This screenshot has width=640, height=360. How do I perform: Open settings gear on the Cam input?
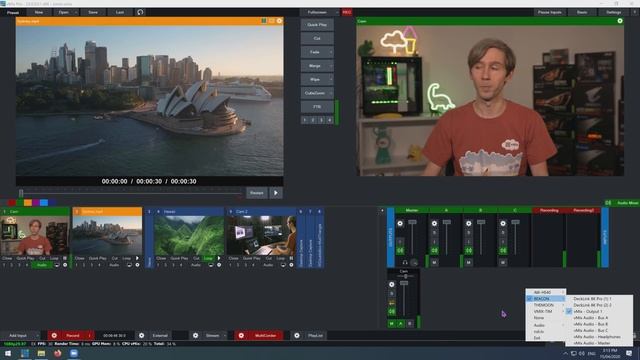click(x=65, y=265)
